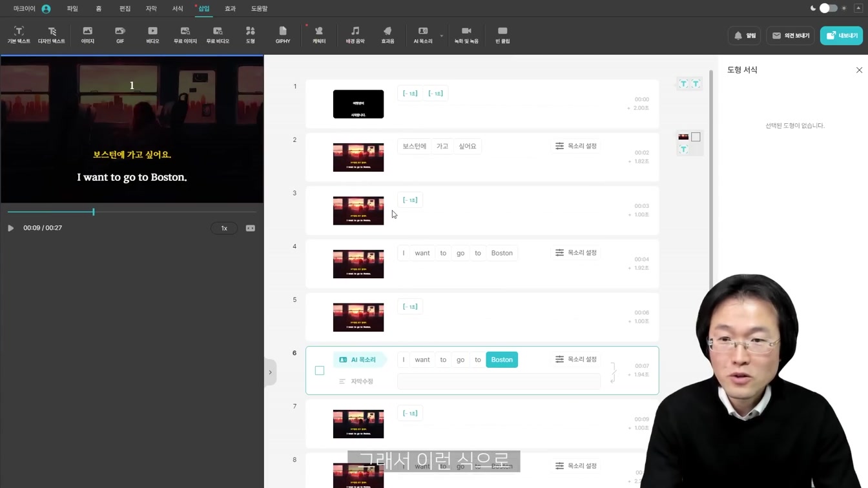Open 무료 비디오 (free videos) library
This screenshot has width=868, height=488.
pos(218,35)
